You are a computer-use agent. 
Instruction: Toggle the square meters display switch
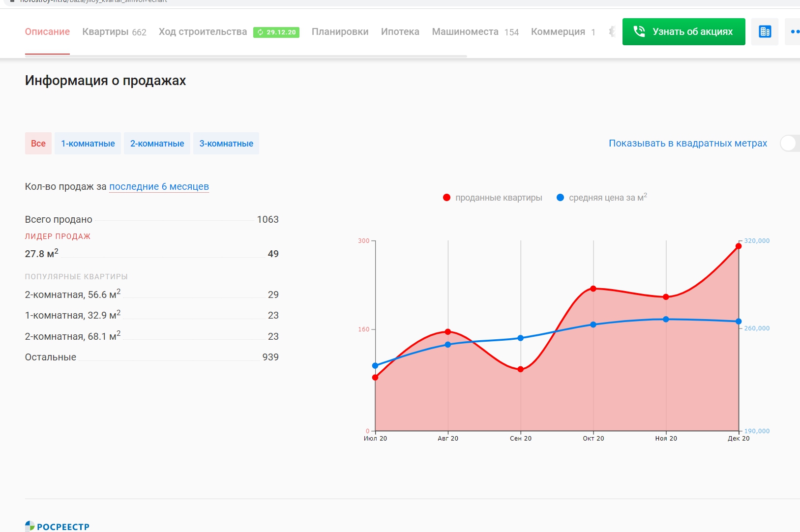(789, 144)
